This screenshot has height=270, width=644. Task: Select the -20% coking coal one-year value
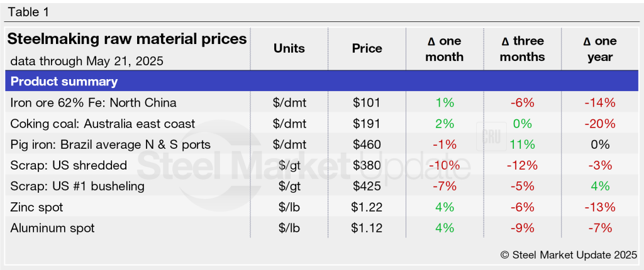tap(598, 124)
